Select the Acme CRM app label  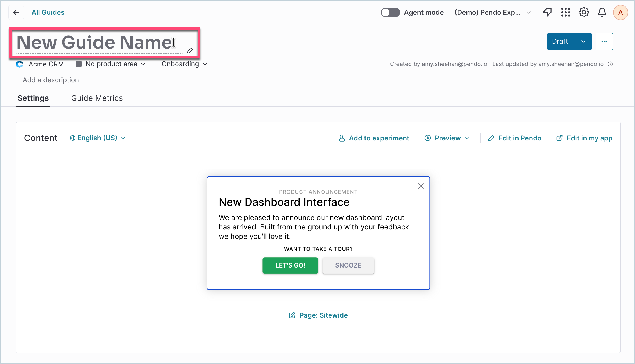pyautogui.click(x=46, y=64)
